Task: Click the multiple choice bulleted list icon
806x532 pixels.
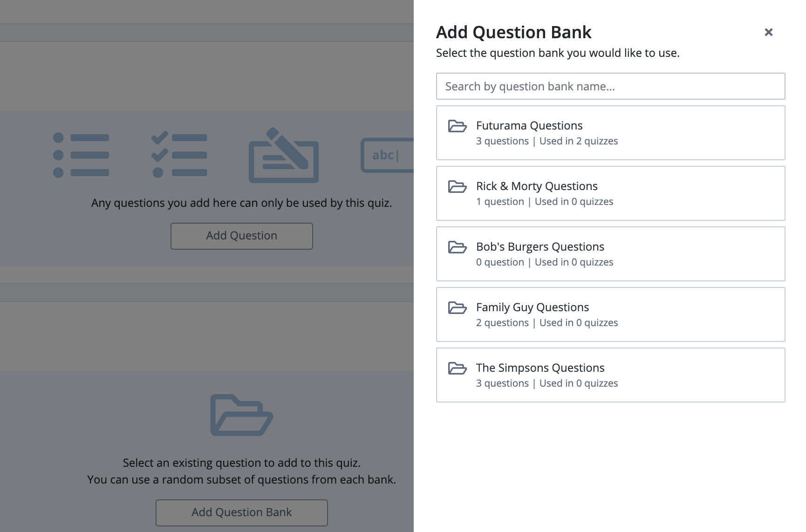Action: pos(81,155)
